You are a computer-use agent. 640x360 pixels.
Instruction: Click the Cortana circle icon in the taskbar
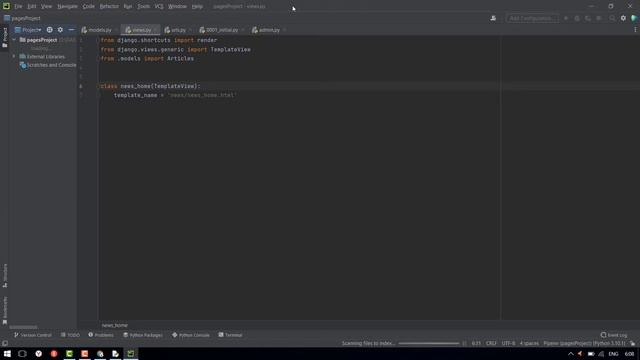[22, 353]
